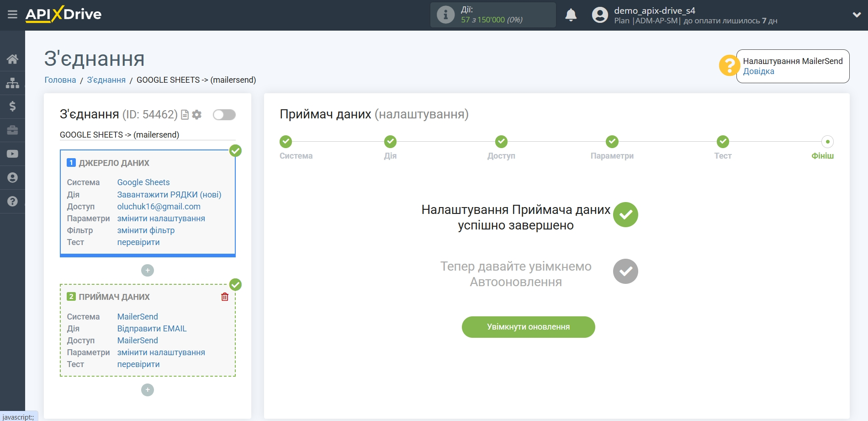Open the notifications bell

point(571,15)
